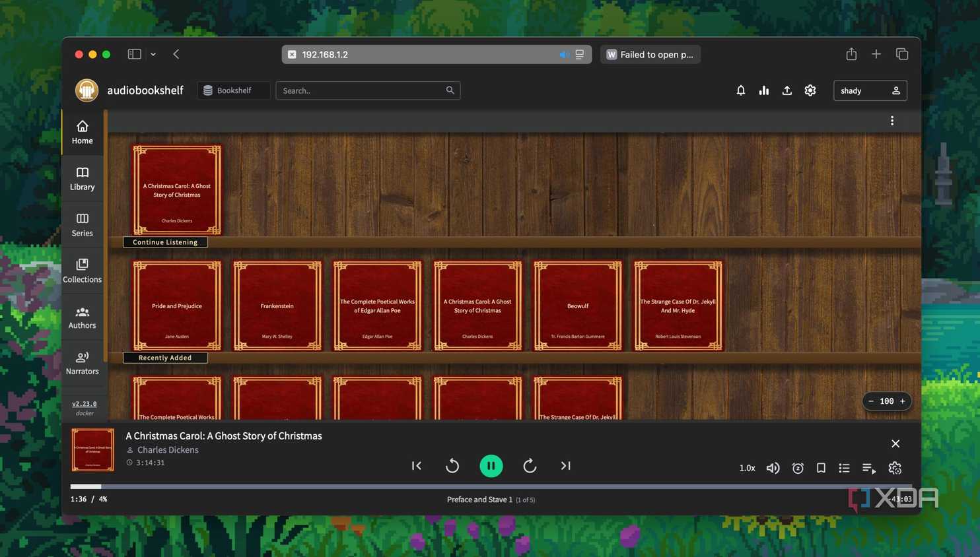Show the chapters list

[844, 468]
